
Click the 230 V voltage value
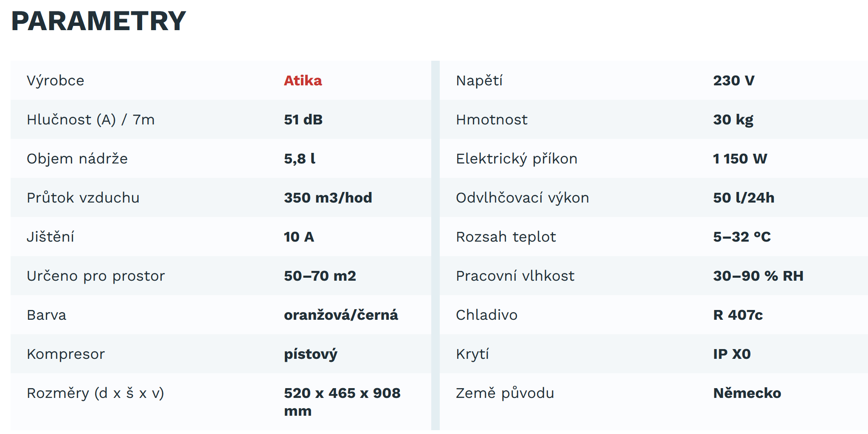tap(734, 81)
